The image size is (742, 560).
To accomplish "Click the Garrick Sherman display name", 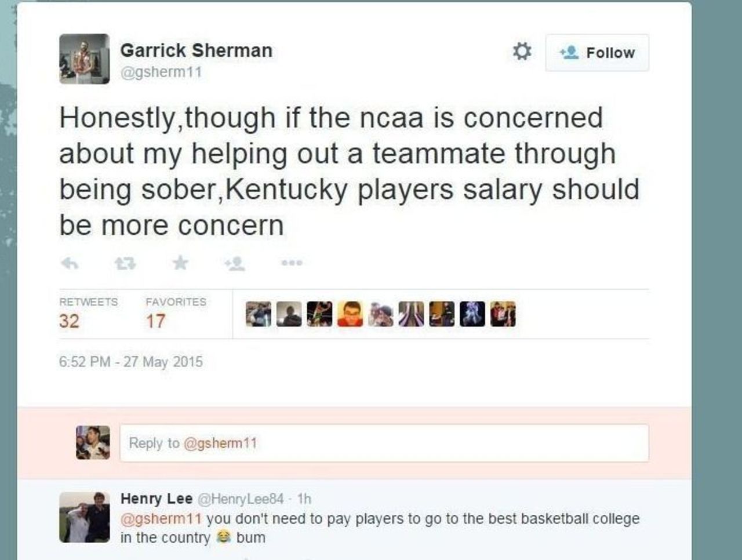I will [x=196, y=50].
